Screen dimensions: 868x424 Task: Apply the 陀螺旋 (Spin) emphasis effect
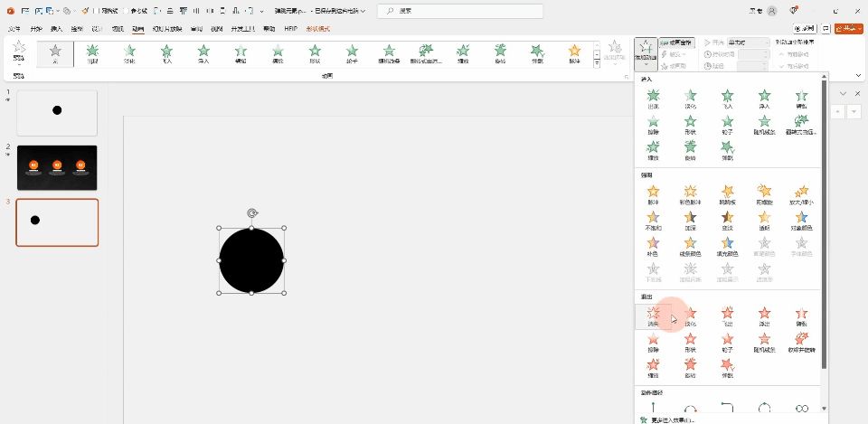765,195
